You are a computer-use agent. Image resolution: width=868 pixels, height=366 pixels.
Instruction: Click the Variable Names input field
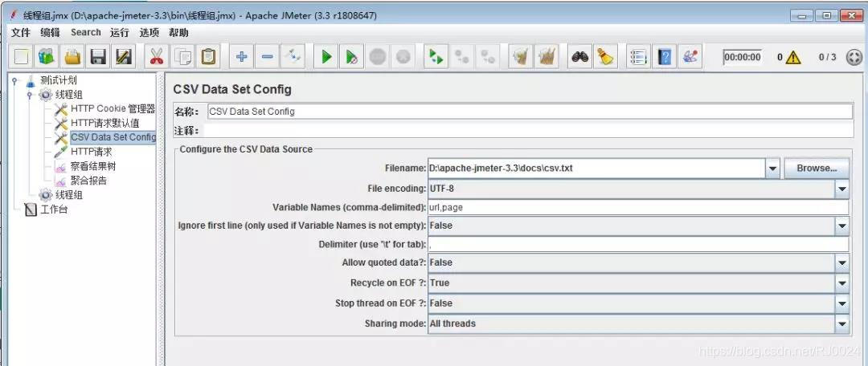(x=638, y=208)
